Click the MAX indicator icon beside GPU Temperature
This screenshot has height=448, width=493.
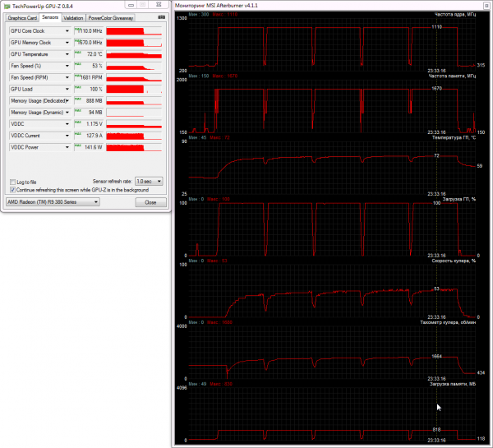click(x=77, y=53)
